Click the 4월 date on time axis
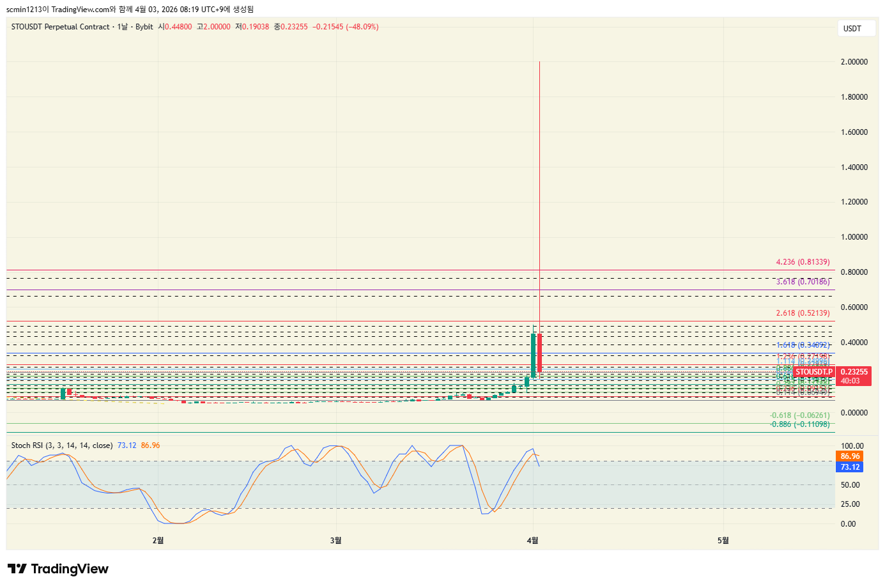 click(532, 541)
